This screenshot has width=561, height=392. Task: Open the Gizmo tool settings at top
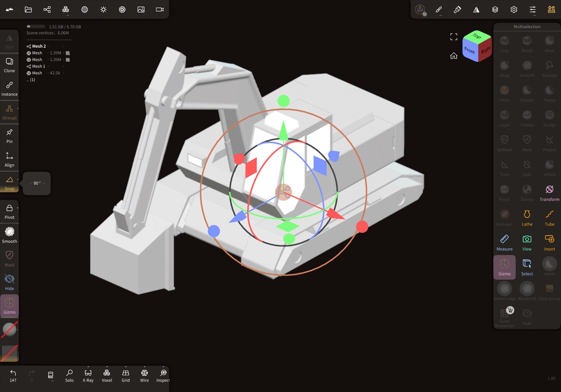(x=420, y=10)
